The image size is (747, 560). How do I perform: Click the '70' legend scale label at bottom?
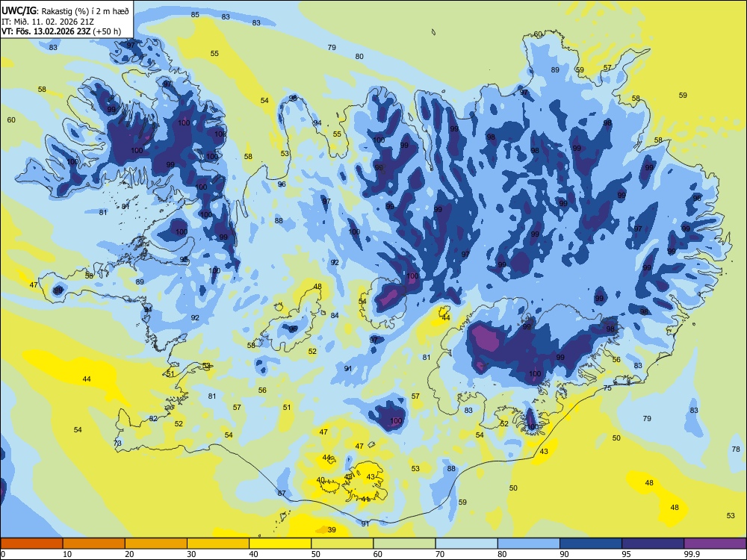tap(440, 554)
